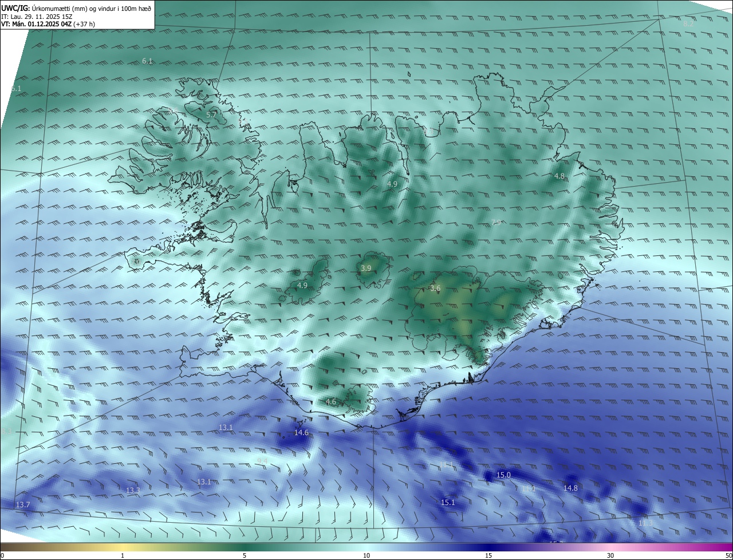This screenshot has width=733, height=560.
Task: Click the 4.6 value on the map
Action: coord(331,402)
